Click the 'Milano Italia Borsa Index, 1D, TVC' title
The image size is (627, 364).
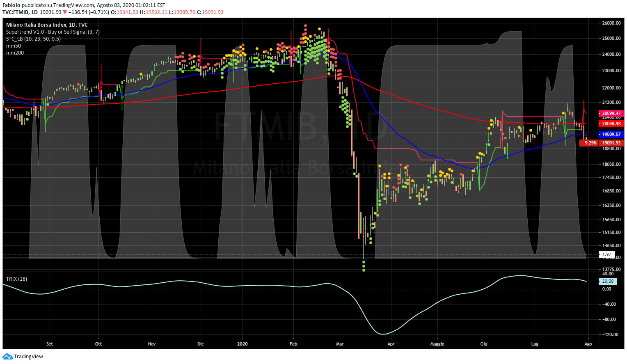(x=47, y=25)
